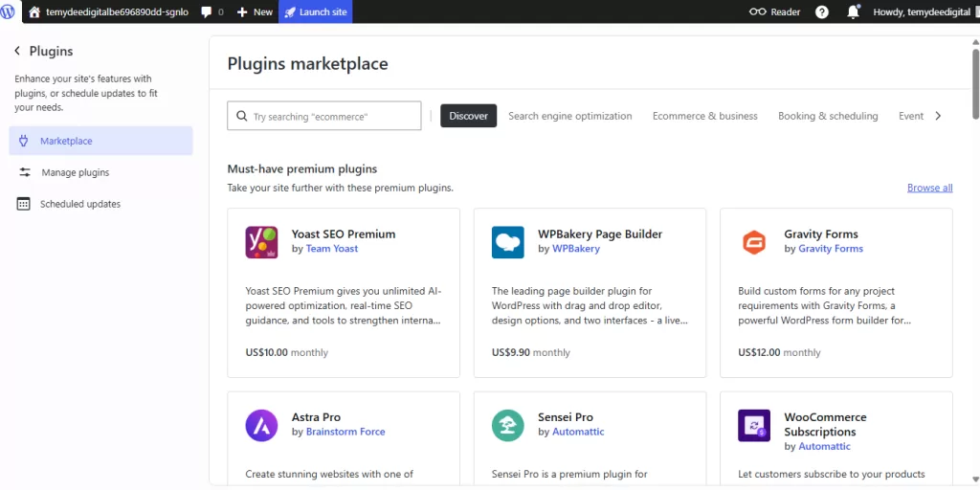The width and height of the screenshot is (980, 490).
Task: Click the Marketplace plug icon
Action: (x=24, y=141)
